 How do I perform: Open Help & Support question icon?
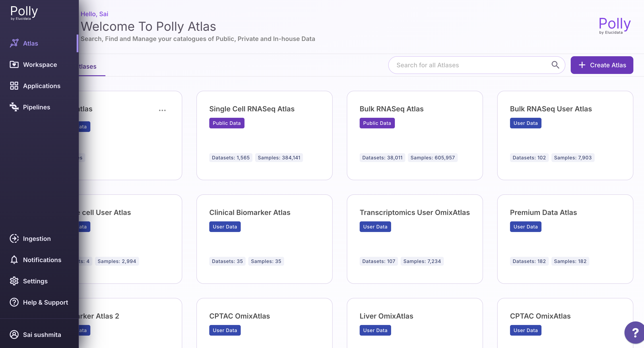click(x=14, y=302)
